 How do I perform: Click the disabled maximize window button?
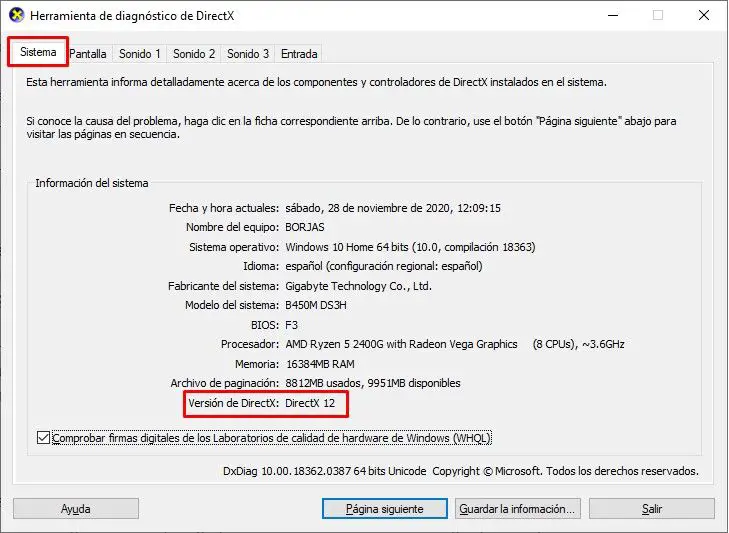point(658,15)
